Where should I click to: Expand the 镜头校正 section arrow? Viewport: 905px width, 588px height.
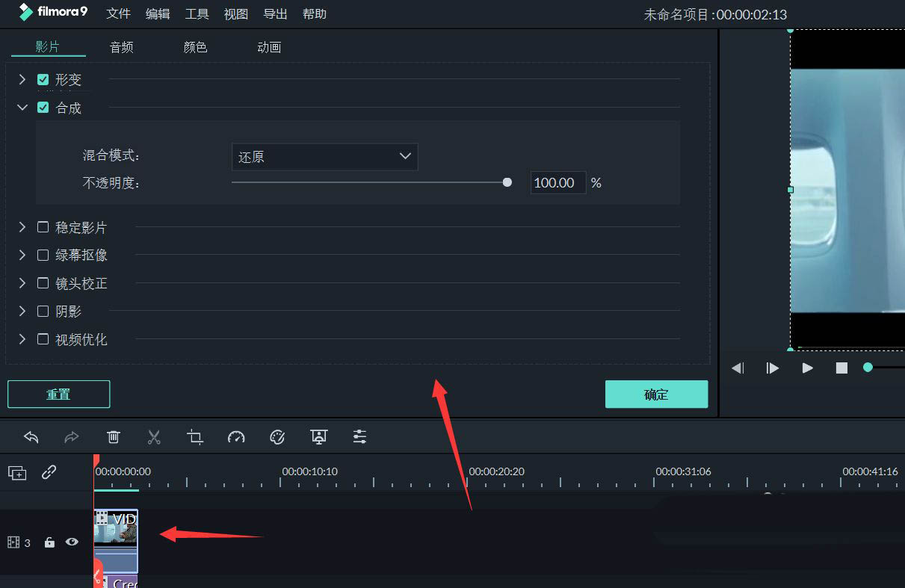click(22, 283)
